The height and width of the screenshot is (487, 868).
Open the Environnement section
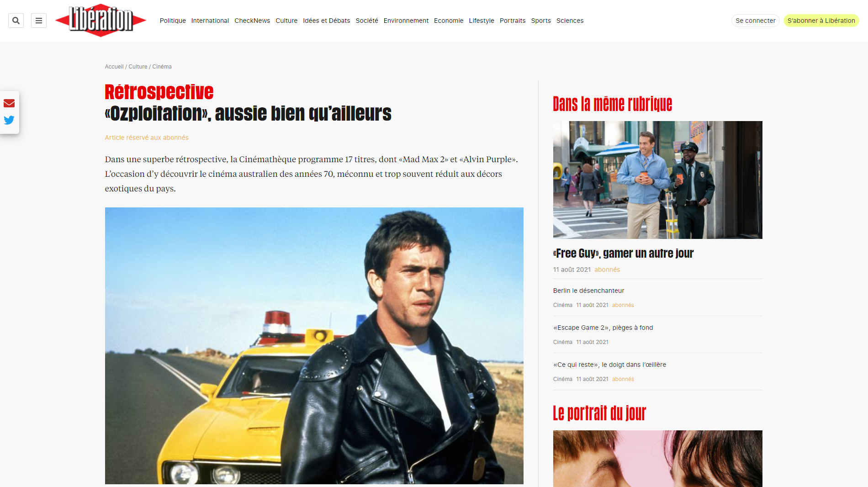click(406, 21)
